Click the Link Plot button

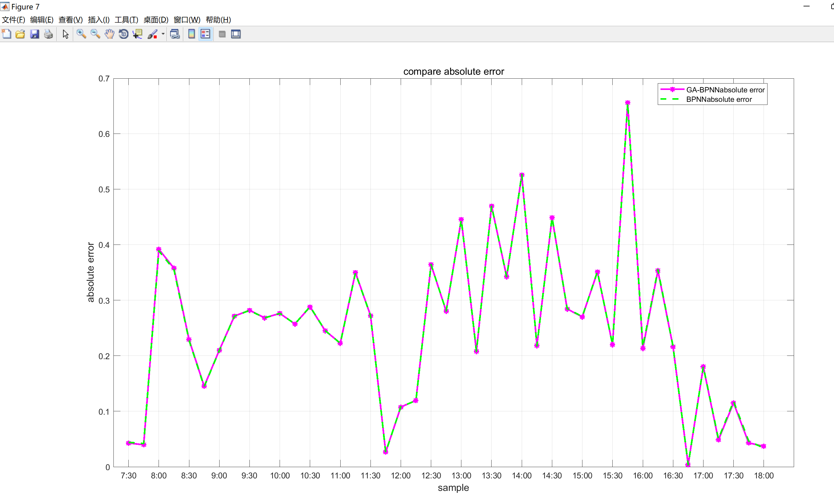tap(175, 34)
